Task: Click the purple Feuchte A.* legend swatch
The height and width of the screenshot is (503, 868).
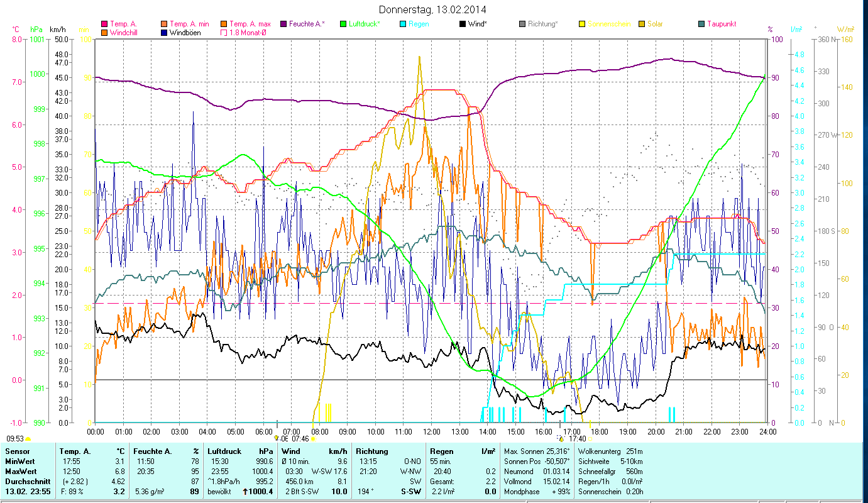Action: (x=285, y=25)
